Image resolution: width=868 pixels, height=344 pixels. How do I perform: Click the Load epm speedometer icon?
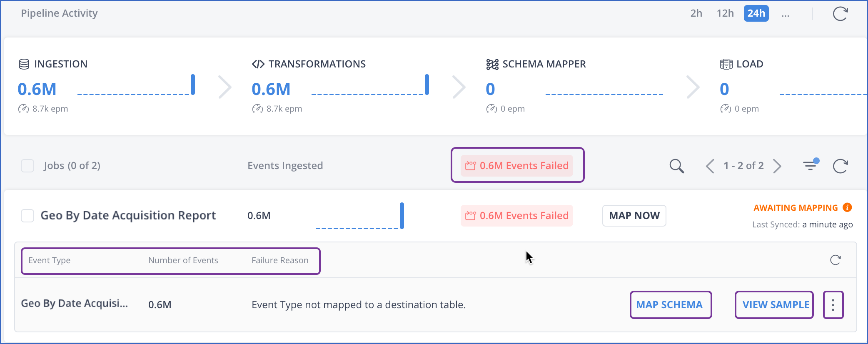(726, 109)
